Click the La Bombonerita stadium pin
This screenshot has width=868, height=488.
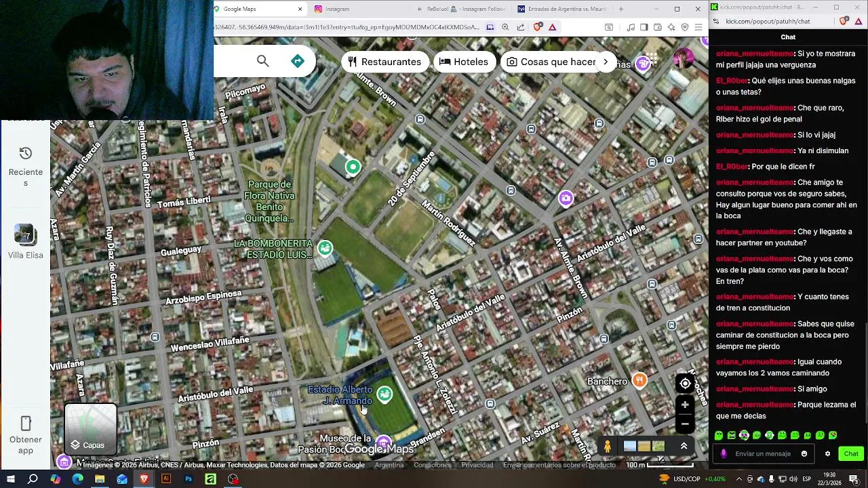(325, 249)
